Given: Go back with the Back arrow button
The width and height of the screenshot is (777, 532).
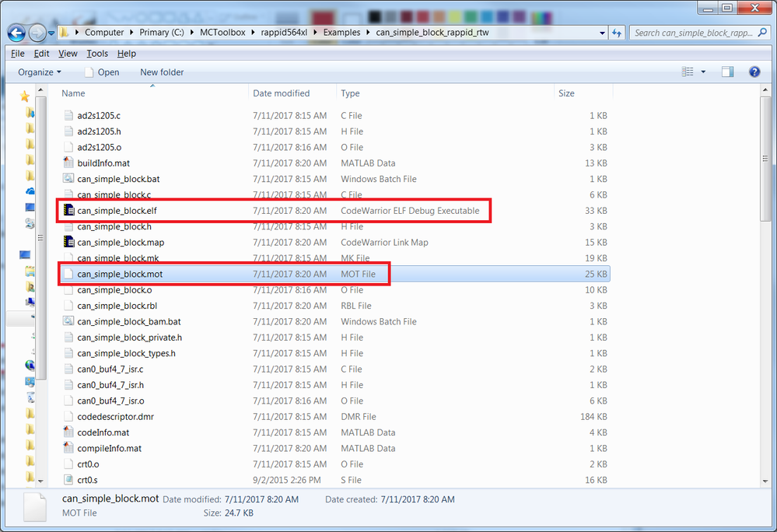Looking at the screenshot, I should [16, 33].
